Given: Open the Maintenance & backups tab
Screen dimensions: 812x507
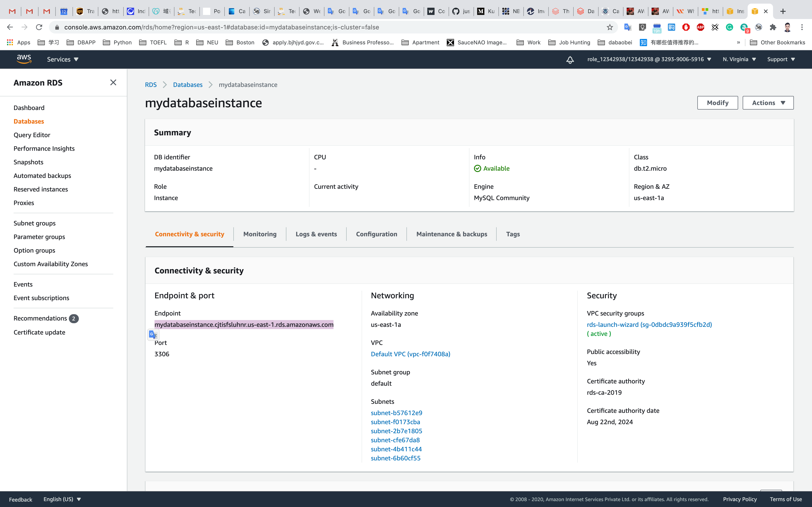Looking at the screenshot, I should (x=451, y=234).
